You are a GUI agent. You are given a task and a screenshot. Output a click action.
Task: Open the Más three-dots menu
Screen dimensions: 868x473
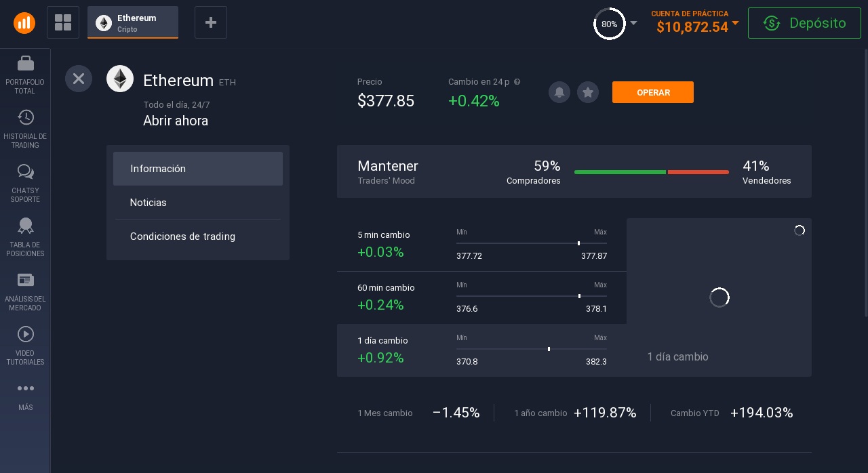[25, 388]
